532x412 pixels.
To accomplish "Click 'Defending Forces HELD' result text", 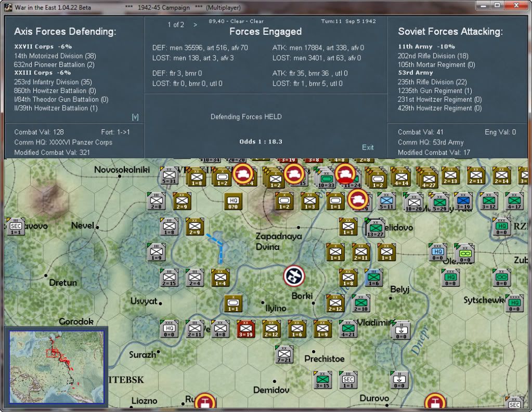I will click(246, 117).
